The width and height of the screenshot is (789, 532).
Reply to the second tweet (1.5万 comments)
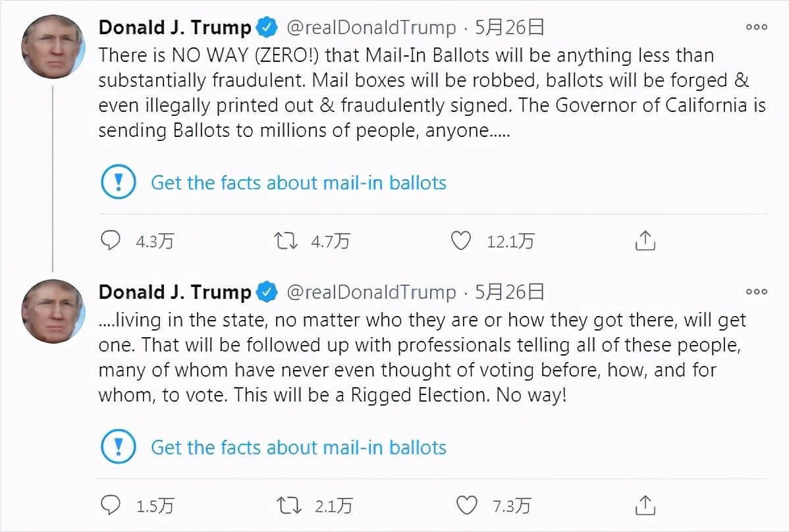(x=111, y=505)
